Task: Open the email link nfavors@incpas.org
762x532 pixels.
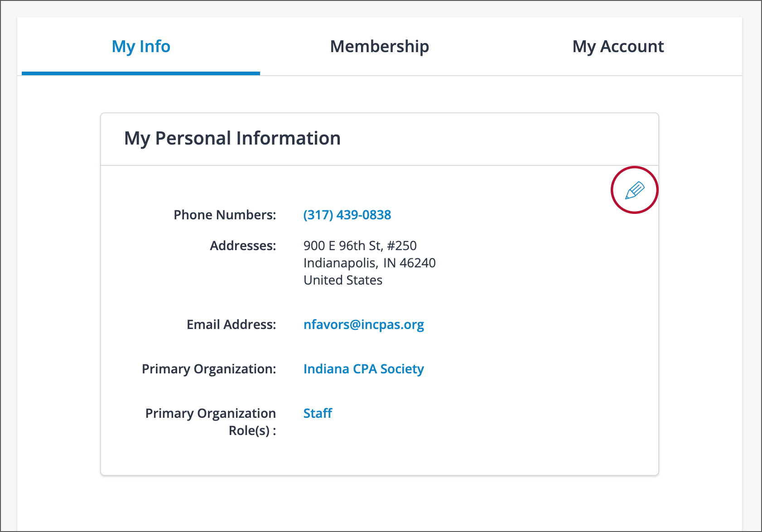Action: click(364, 324)
